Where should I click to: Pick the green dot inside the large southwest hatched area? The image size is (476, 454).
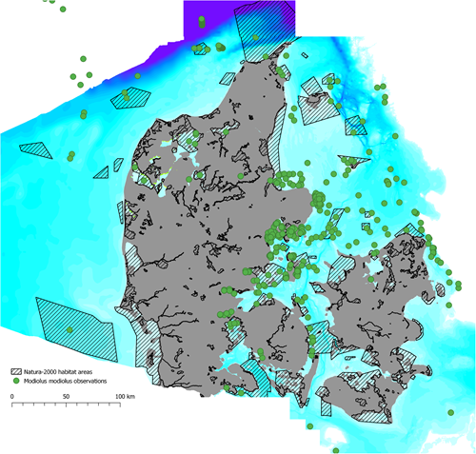tap(69, 330)
